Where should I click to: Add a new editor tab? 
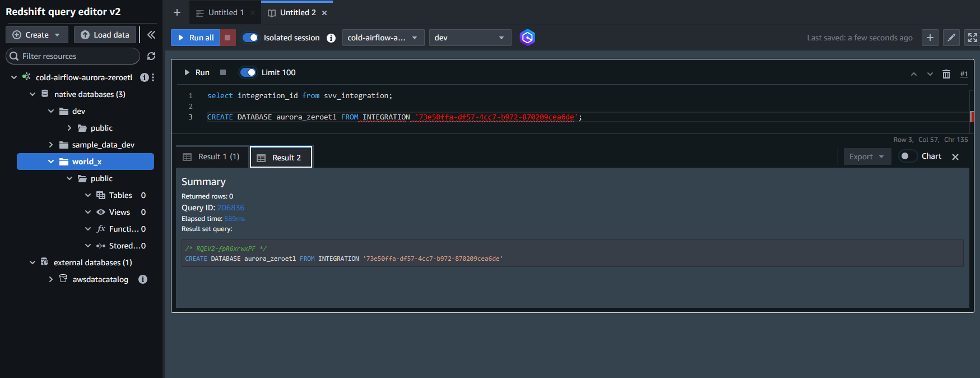(177, 12)
